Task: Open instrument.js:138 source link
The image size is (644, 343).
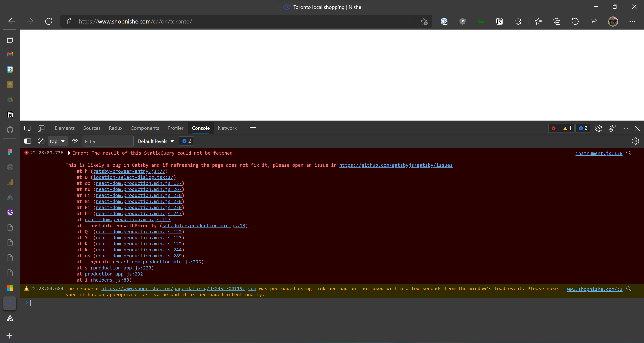Action: 599,153
